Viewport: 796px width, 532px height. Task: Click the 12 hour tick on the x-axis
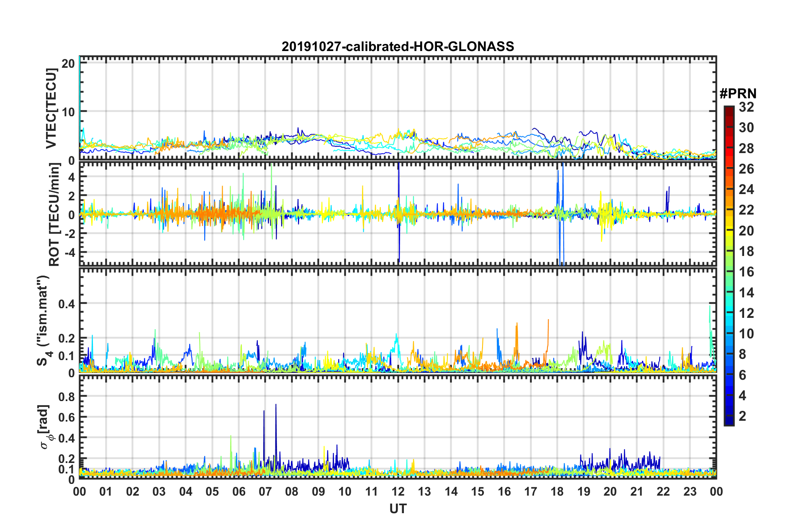tap(398, 491)
